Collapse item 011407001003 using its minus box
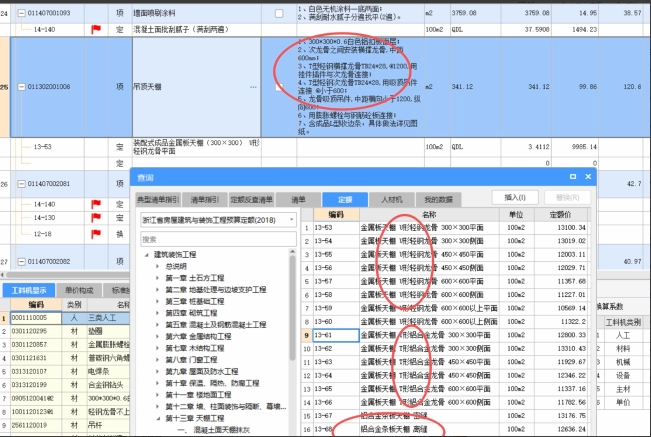 click(x=23, y=14)
